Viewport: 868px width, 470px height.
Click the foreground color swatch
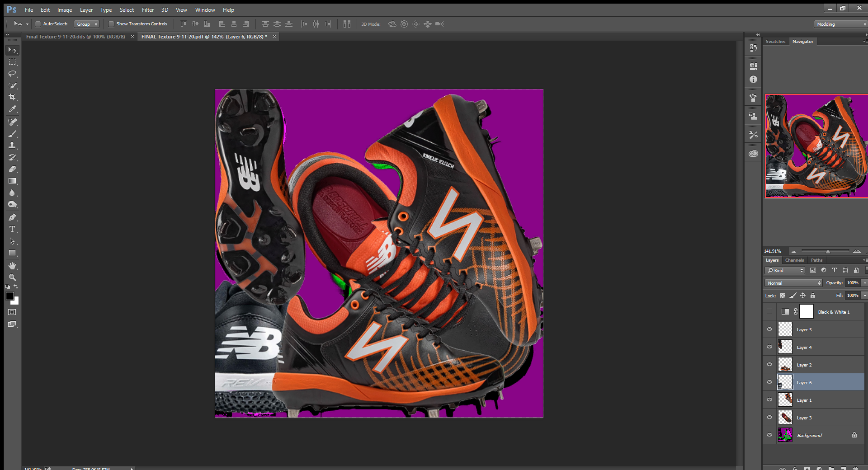click(9, 296)
